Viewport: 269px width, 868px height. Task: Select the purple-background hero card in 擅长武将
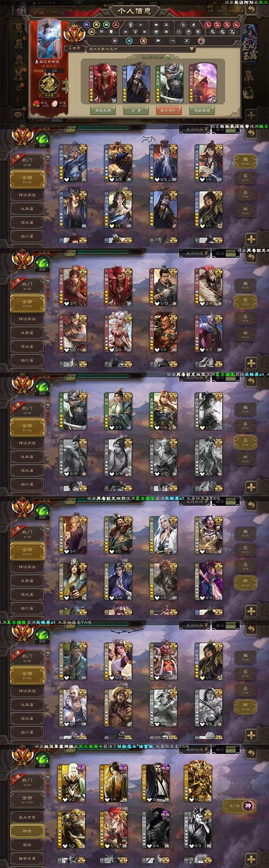click(x=203, y=83)
